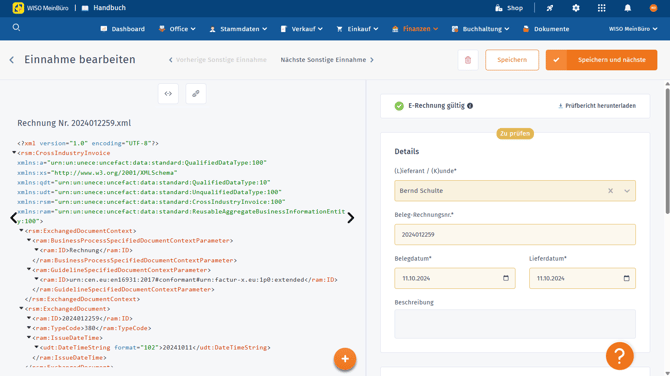Screen dimensions: 670x376
Task: Toggle the code view icon button
Action: [168, 94]
